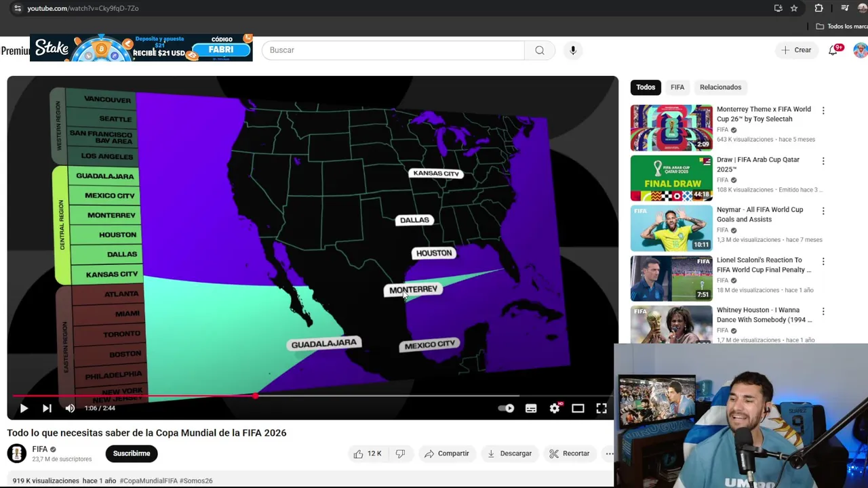Screen dimensions: 868x488
Task: Open the FIFA channel name link
Action: coord(40,449)
